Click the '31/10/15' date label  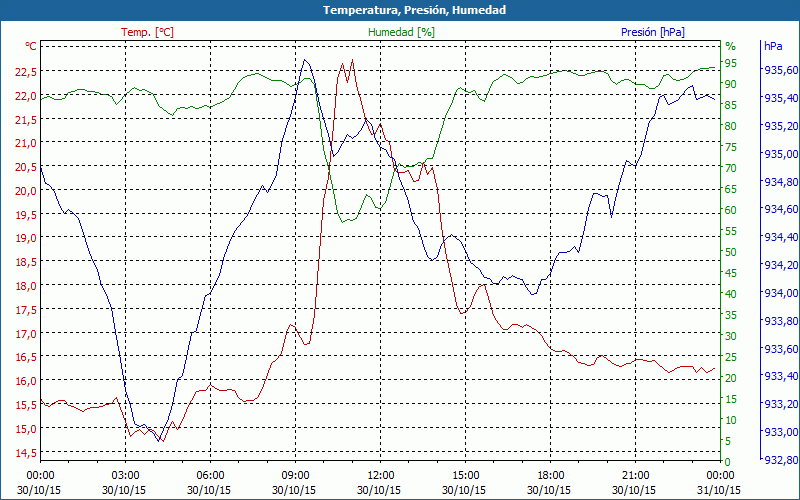(x=719, y=490)
